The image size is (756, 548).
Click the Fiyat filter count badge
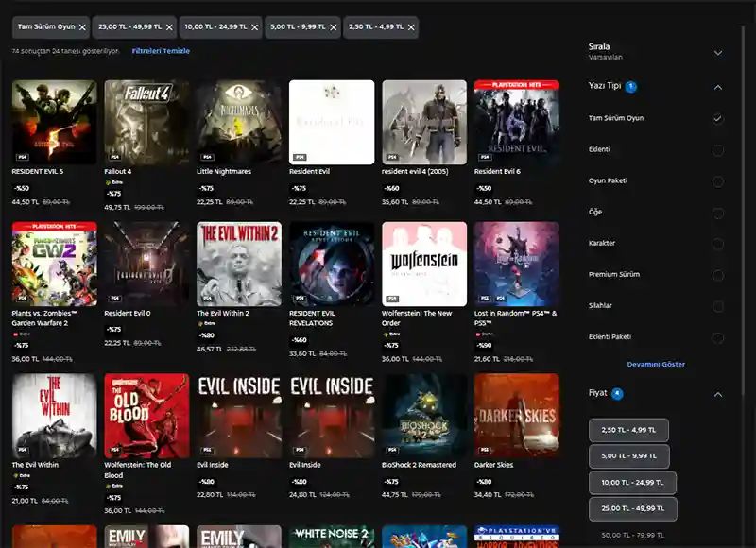tap(617, 394)
